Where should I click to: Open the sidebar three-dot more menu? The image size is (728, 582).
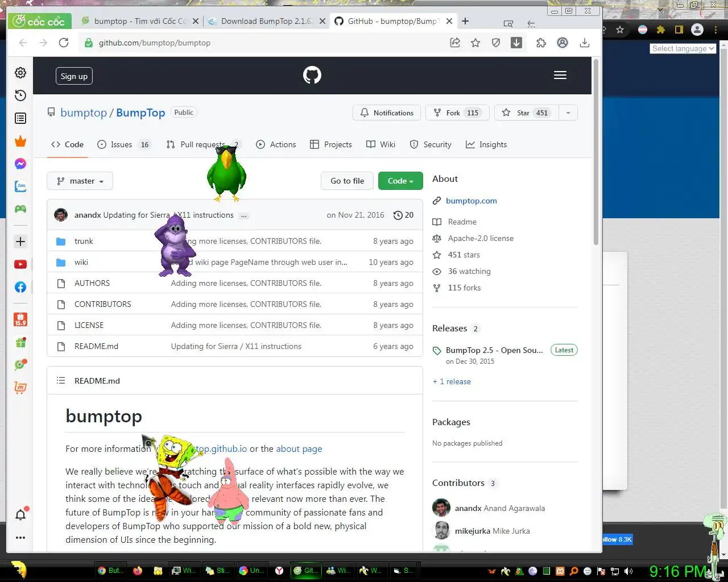20,538
